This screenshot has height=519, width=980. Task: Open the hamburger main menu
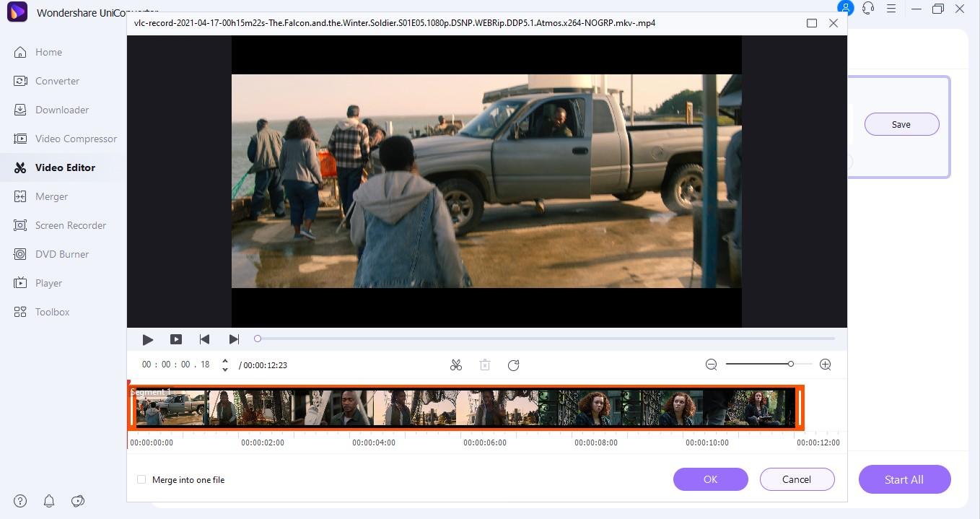892,9
